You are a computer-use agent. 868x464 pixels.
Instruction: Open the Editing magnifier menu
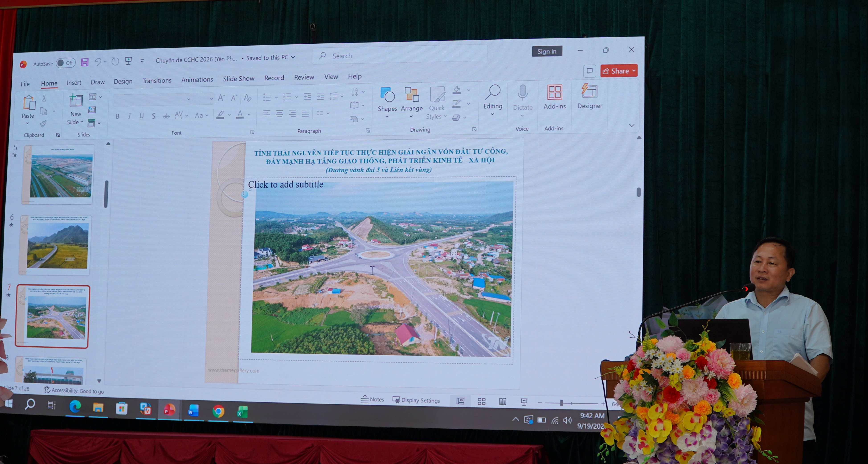(x=493, y=100)
